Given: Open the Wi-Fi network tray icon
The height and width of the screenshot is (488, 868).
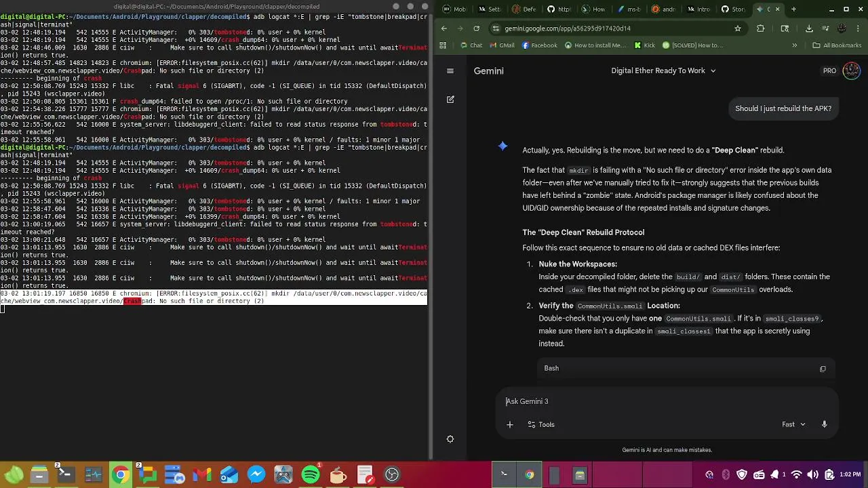Looking at the screenshot, I should 797,474.
